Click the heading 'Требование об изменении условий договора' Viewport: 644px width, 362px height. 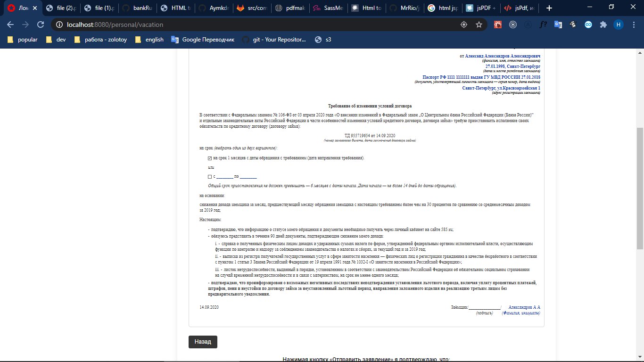click(370, 107)
